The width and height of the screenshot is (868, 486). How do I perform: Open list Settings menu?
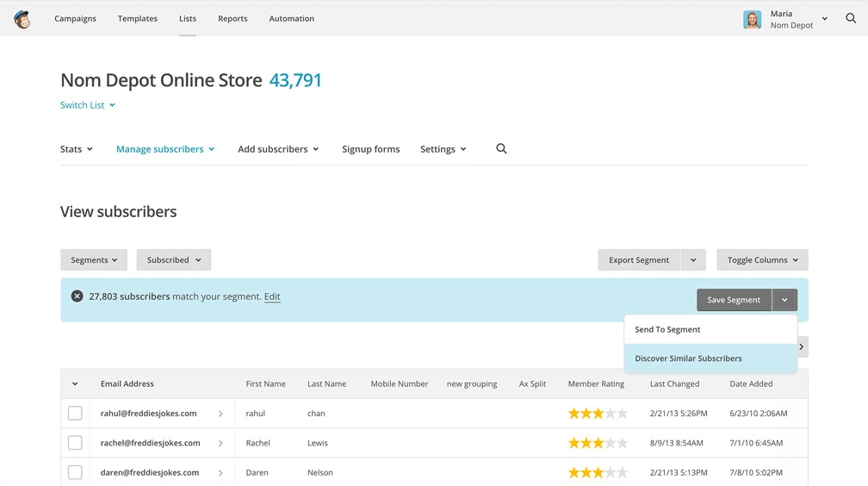tap(443, 149)
